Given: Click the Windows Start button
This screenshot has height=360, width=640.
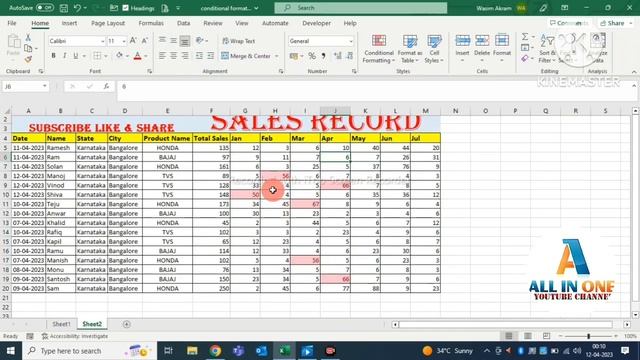Looking at the screenshot, I should [11, 351].
